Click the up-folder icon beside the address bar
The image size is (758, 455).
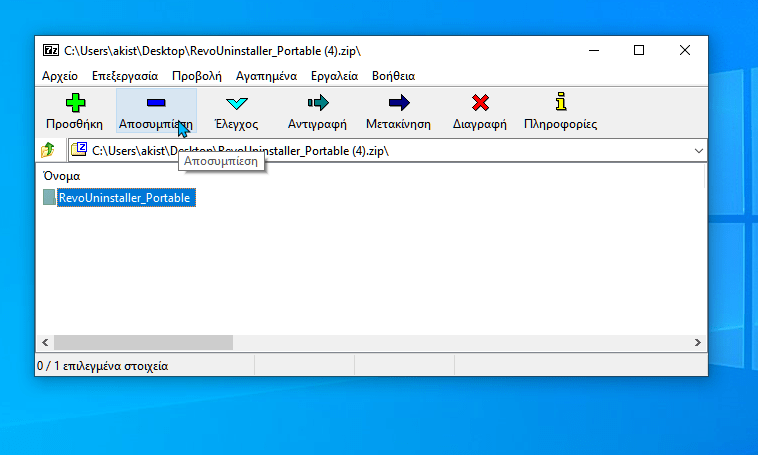(47, 150)
